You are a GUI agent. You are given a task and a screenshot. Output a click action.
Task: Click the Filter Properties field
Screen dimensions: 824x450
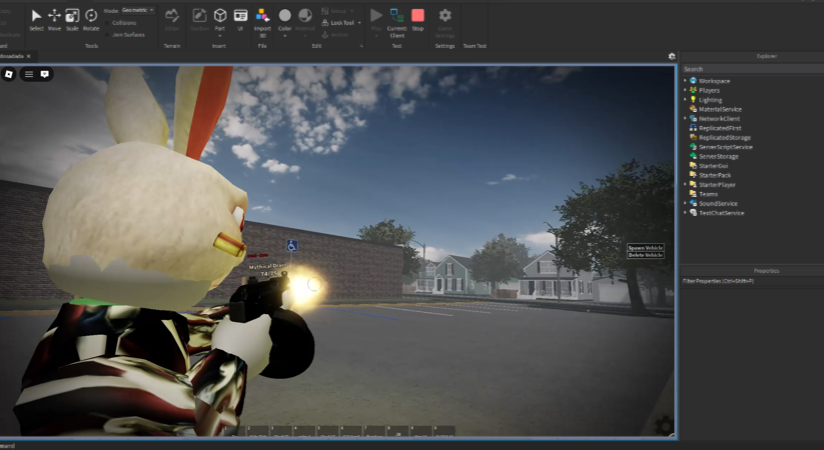(x=753, y=281)
